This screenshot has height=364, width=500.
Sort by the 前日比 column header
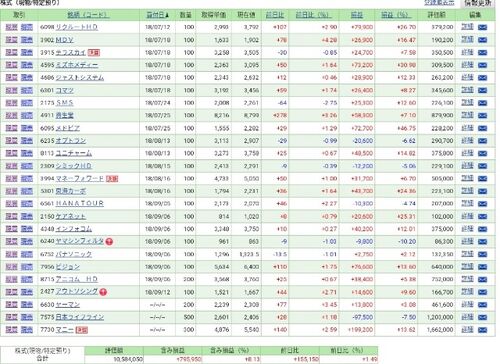[x=275, y=15]
